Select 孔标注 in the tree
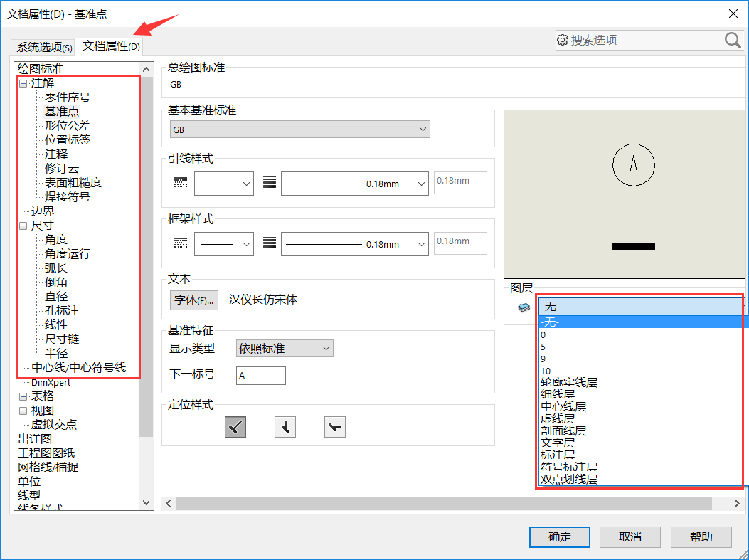 62,310
